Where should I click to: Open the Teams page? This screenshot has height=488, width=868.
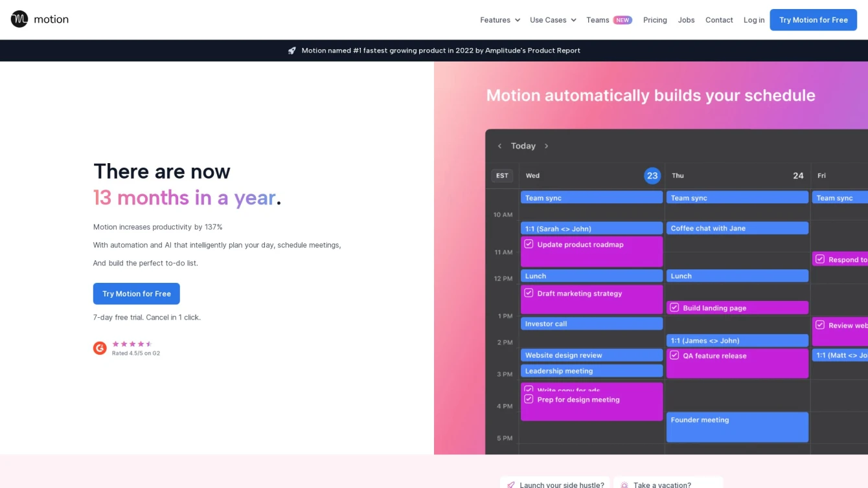597,20
